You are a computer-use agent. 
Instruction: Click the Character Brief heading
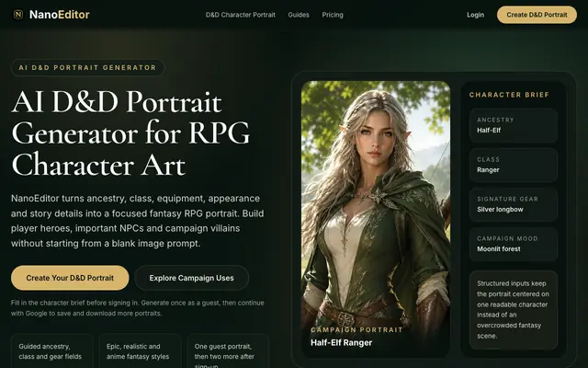click(x=509, y=95)
